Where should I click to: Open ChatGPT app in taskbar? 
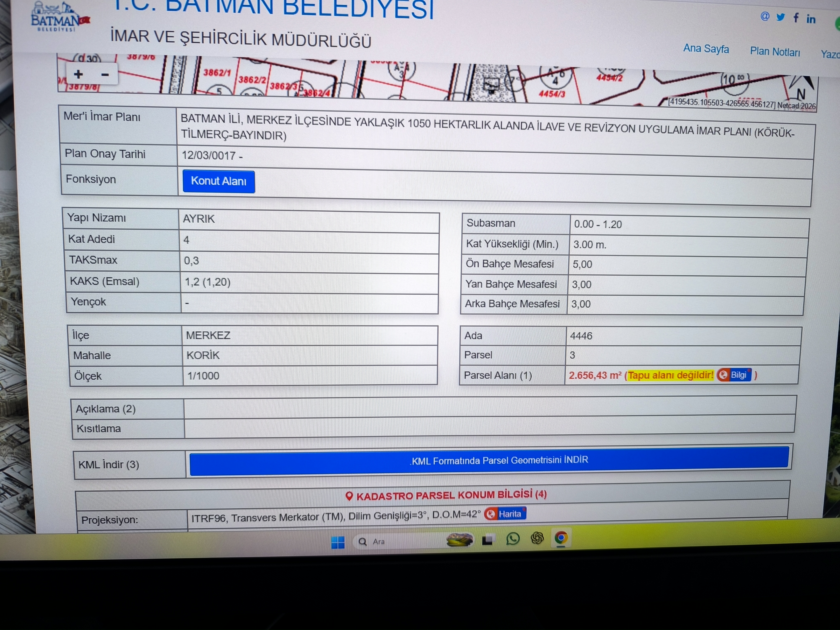tap(537, 538)
